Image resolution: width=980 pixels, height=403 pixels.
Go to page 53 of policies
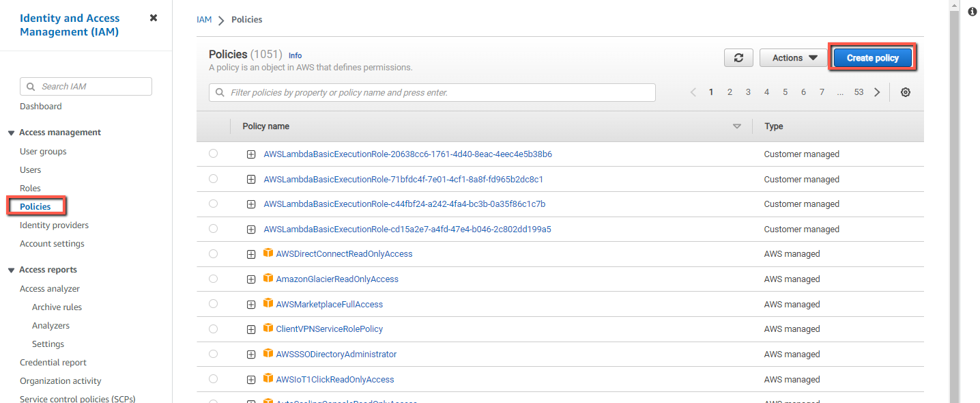pos(859,92)
